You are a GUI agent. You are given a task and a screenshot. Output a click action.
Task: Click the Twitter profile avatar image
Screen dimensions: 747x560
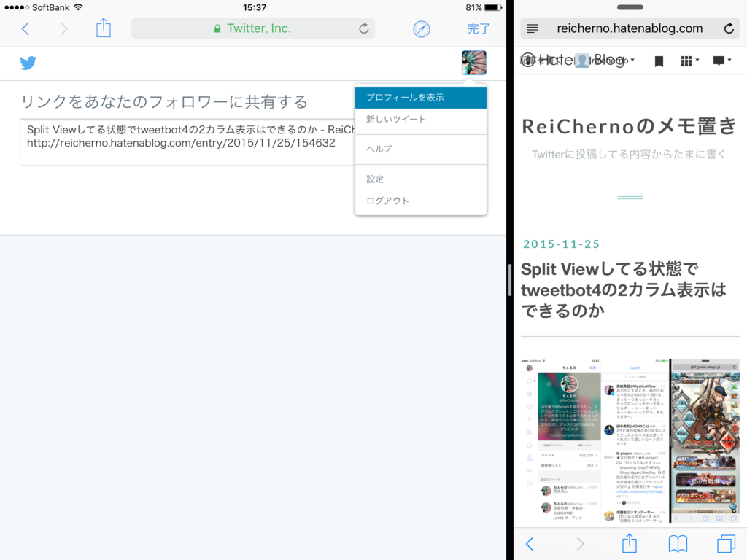(474, 63)
